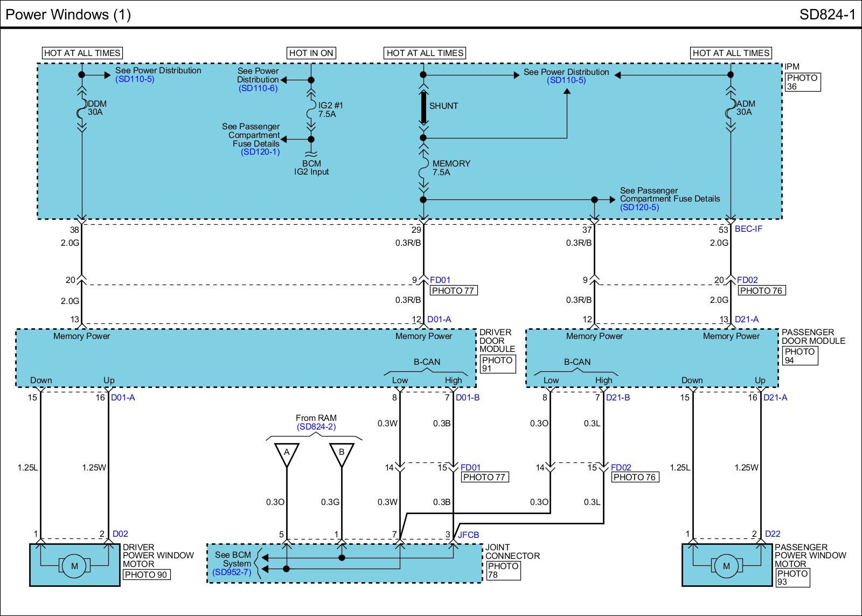Open the SD952-7 BCM System link
Image resolution: width=862 pixels, height=616 pixels.
point(232,572)
